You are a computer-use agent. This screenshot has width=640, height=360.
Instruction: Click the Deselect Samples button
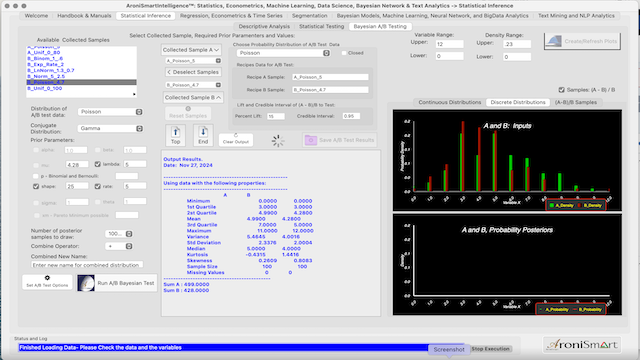tap(193, 72)
